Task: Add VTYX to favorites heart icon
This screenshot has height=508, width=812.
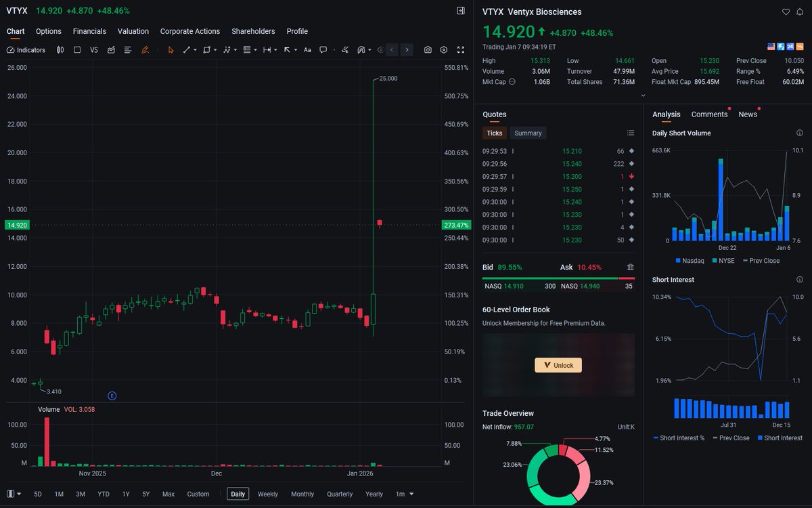Action: [786, 12]
